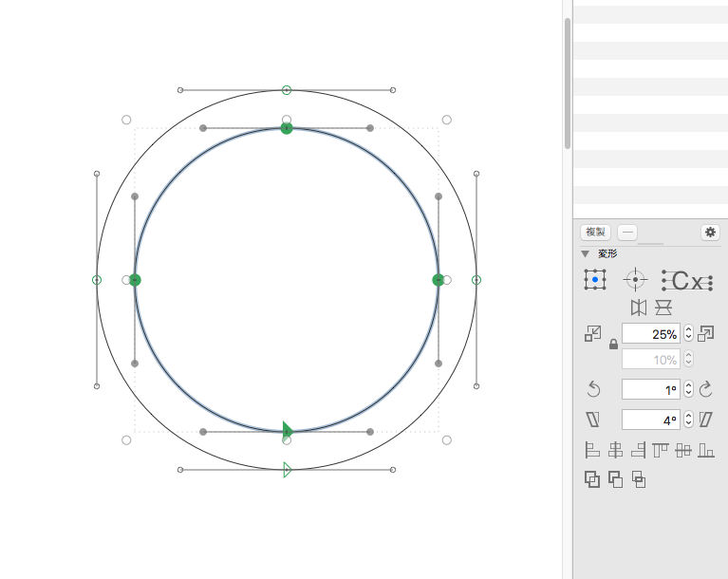The height and width of the screenshot is (579, 728).
Task: Flip selection horizontally with mirror icon
Action: tap(639, 308)
